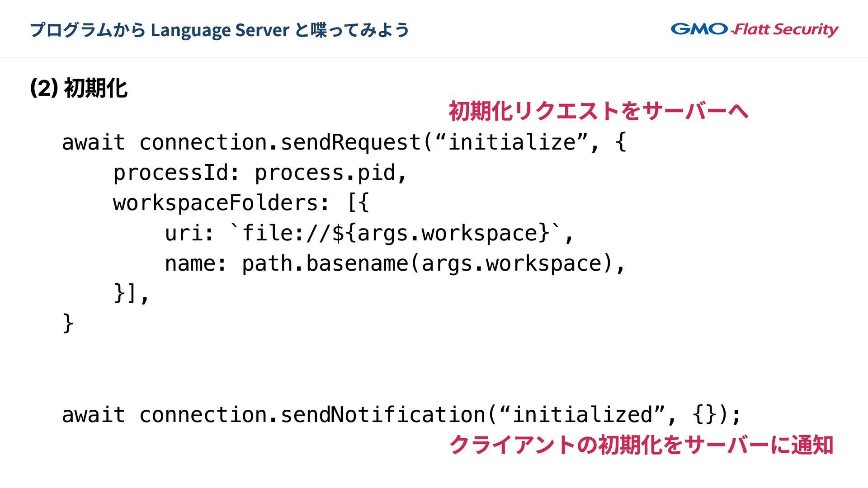868x488 pixels.
Task: Click the GMO Flatt Security logo
Action: [754, 29]
